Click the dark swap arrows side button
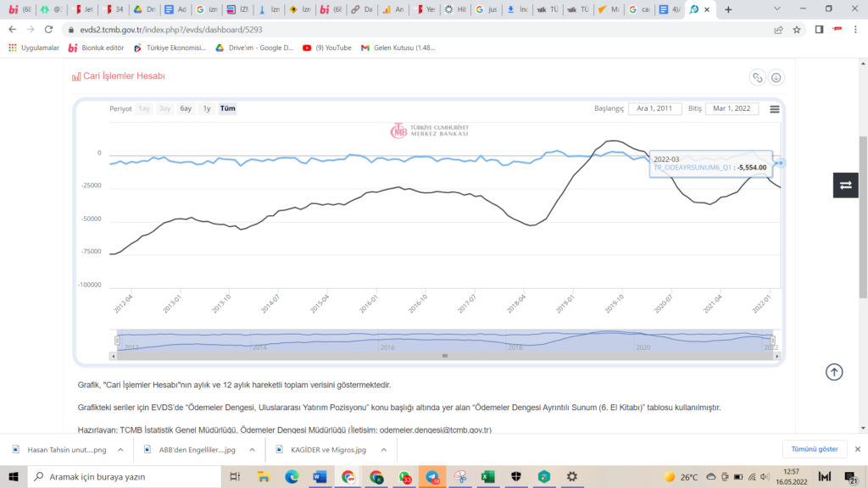 tap(845, 185)
